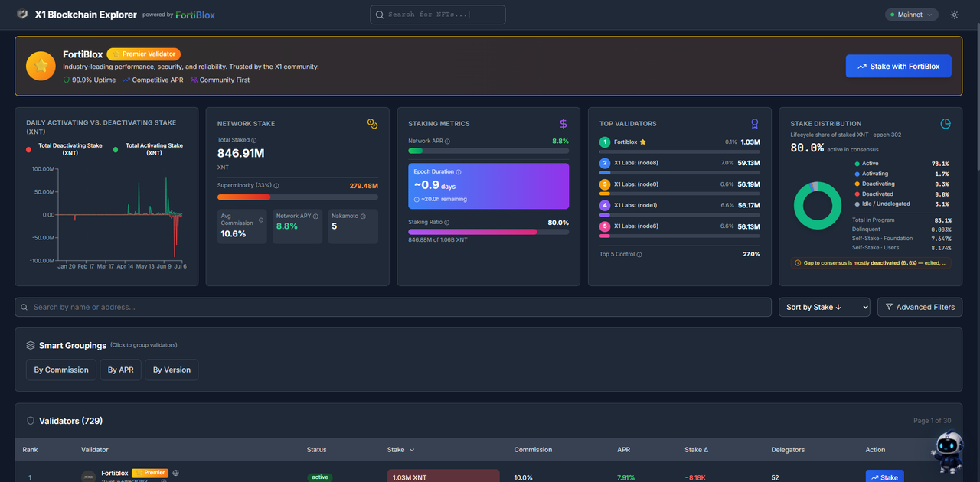Click the info icon beside Total Staked

(x=254, y=141)
